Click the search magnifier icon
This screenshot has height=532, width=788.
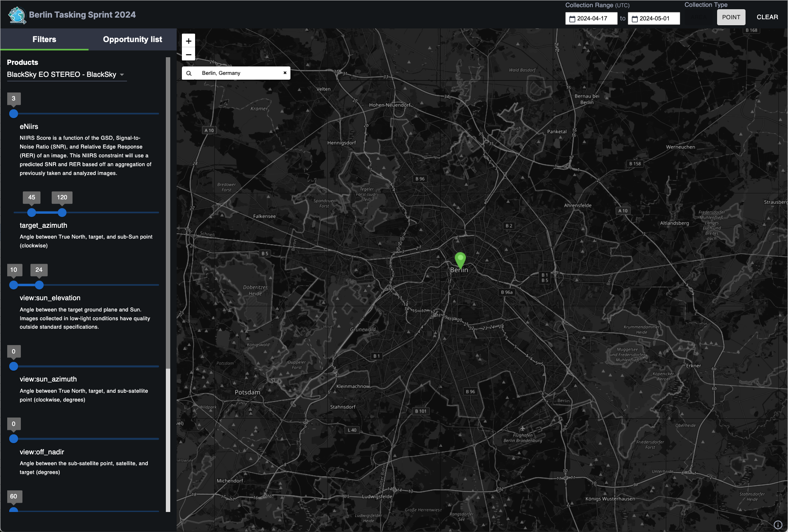189,73
